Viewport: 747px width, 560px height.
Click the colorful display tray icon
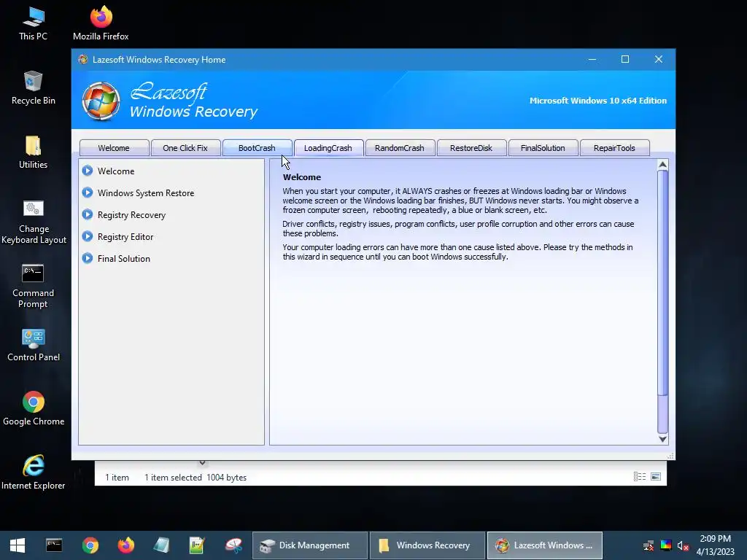(x=666, y=545)
